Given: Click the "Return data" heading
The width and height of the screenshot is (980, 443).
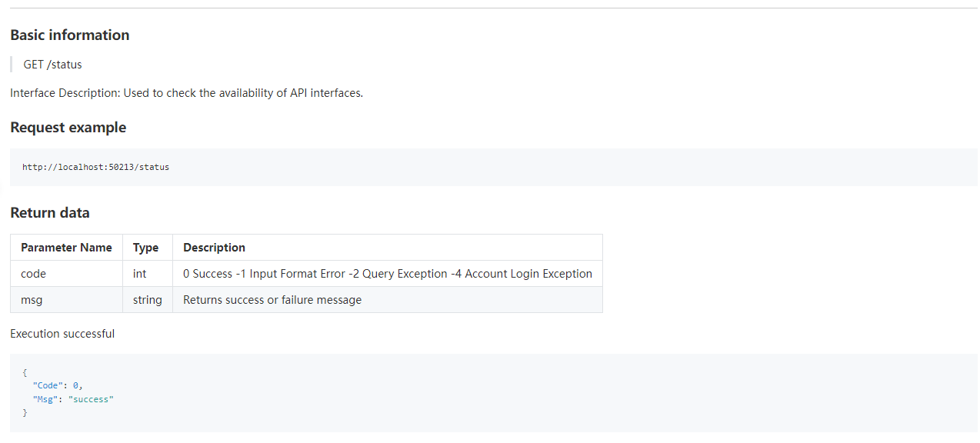Looking at the screenshot, I should point(50,213).
